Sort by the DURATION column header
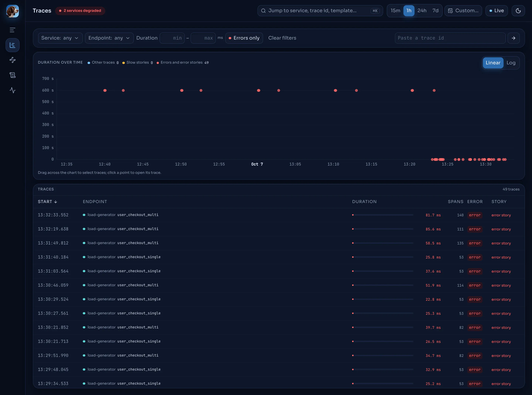Viewport: 532px width, 395px height. 364,202
